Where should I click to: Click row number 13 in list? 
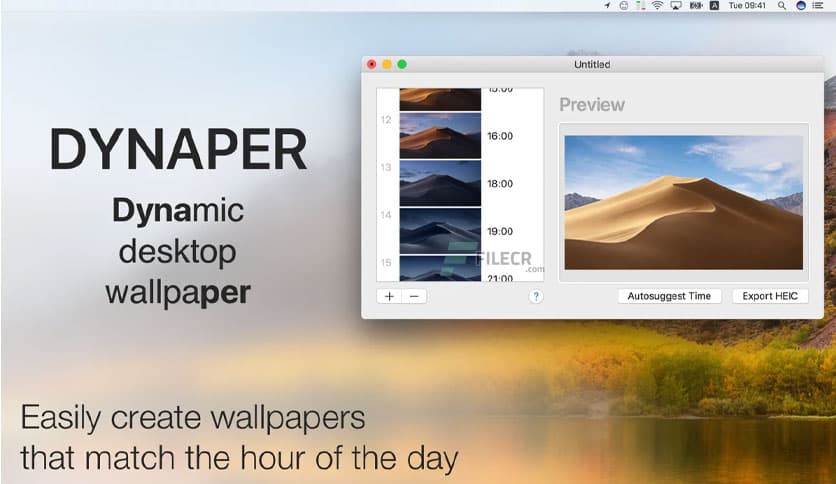pos(386,167)
